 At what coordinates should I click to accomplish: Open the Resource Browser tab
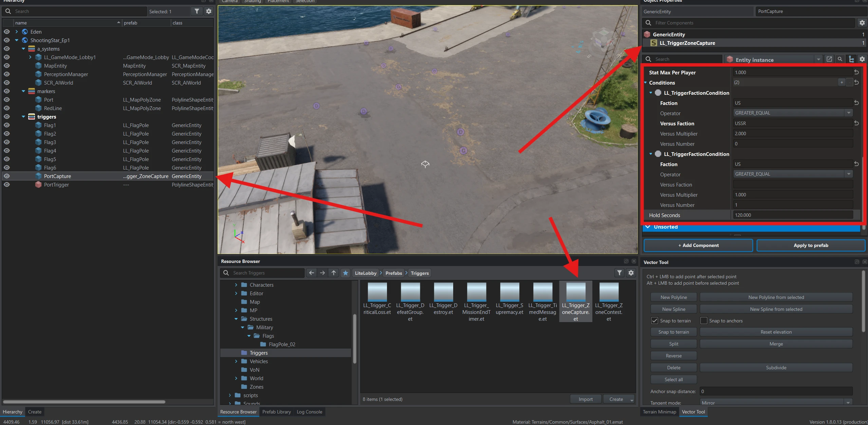click(238, 412)
